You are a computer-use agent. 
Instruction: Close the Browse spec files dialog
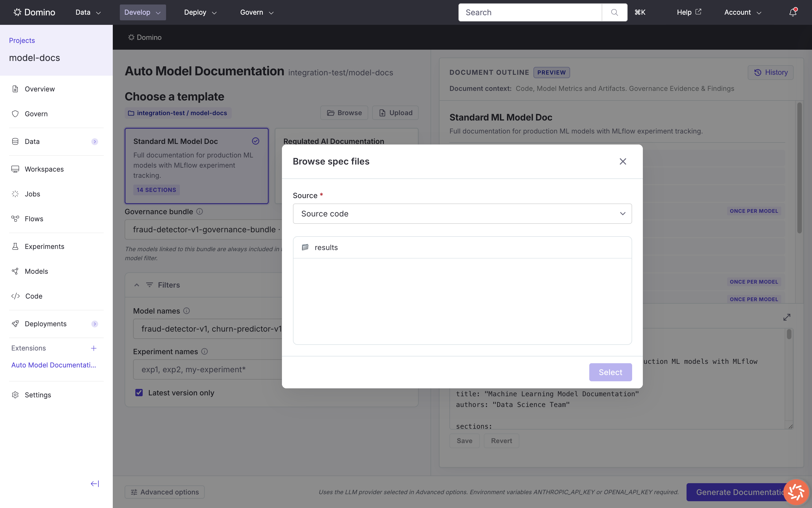pos(623,162)
